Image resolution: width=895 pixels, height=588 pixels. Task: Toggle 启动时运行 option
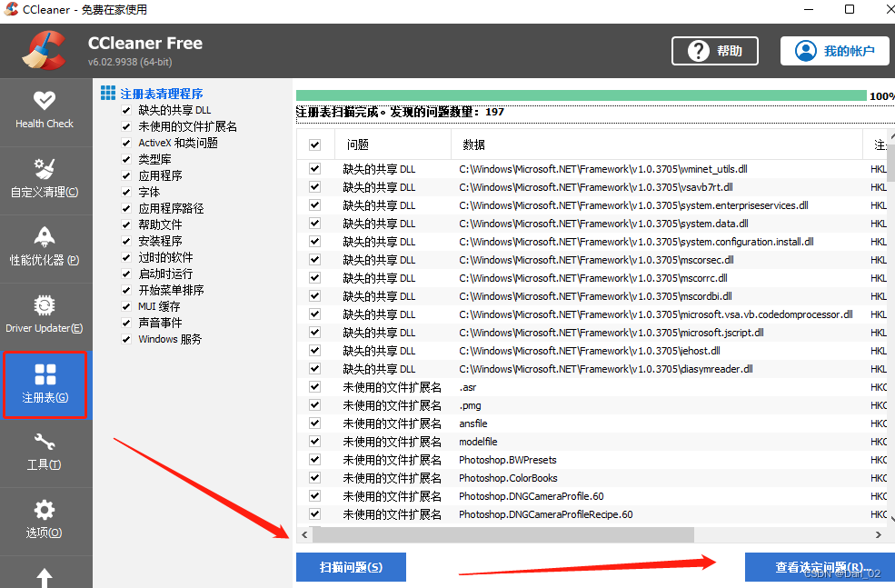click(x=126, y=274)
